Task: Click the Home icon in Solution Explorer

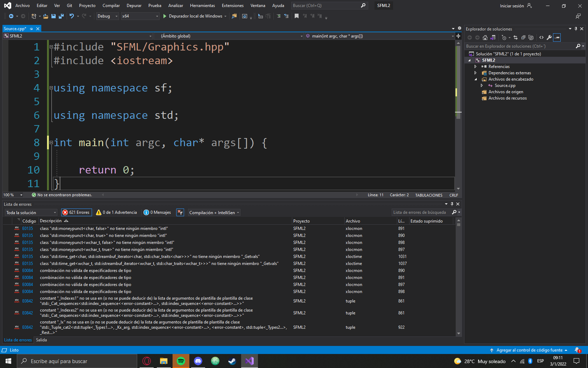Action: [485, 38]
